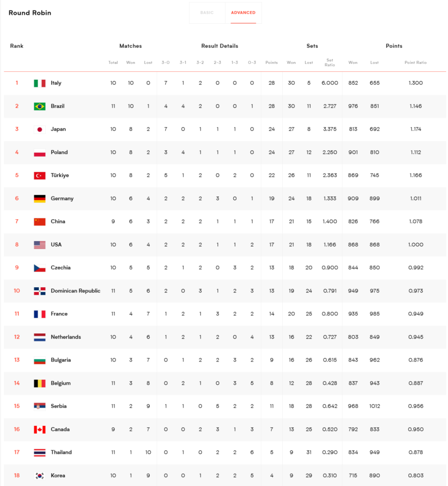This screenshot has height=486, width=448.
Task: Click the Rank column header
Action: point(17,46)
